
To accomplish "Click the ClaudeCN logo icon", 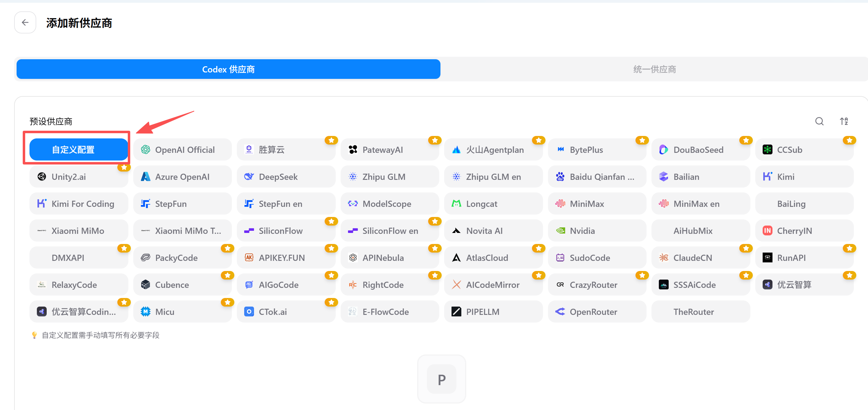I will 663,257.
